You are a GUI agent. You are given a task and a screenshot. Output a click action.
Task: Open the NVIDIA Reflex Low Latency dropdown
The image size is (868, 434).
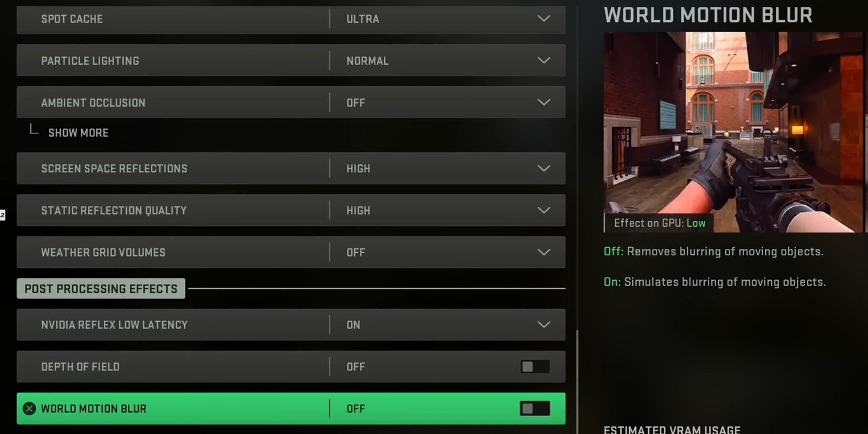tap(291, 325)
